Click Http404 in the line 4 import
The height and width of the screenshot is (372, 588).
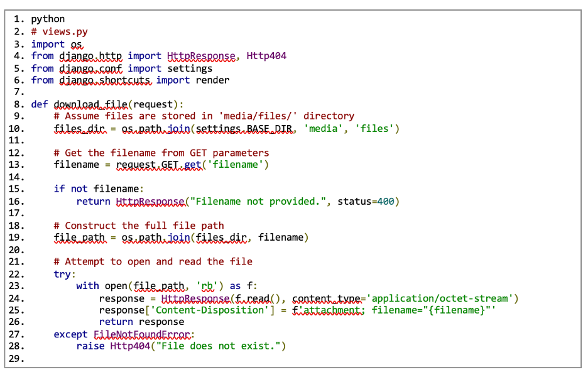tap(266, 56)
